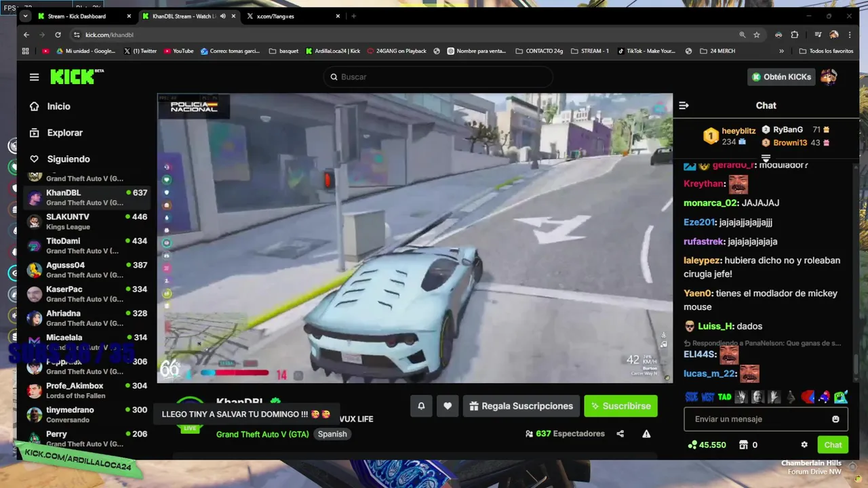Open the tab search dropdown arrow

26,16
